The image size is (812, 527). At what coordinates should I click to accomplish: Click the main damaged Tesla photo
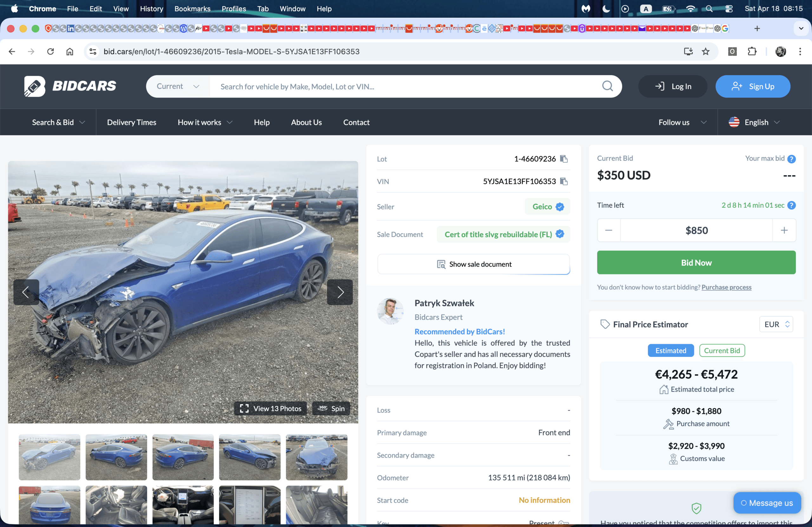(183, 292)
